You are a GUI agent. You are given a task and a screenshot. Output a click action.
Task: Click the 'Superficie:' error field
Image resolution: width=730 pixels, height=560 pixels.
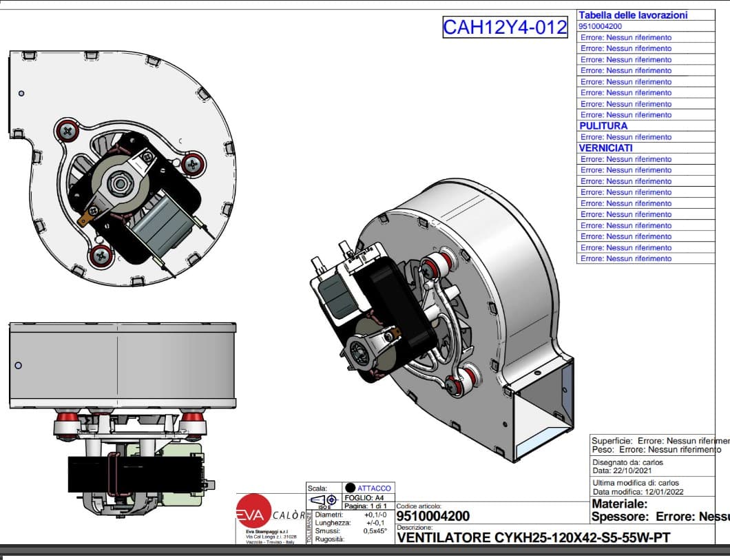(x=660, y=441)
